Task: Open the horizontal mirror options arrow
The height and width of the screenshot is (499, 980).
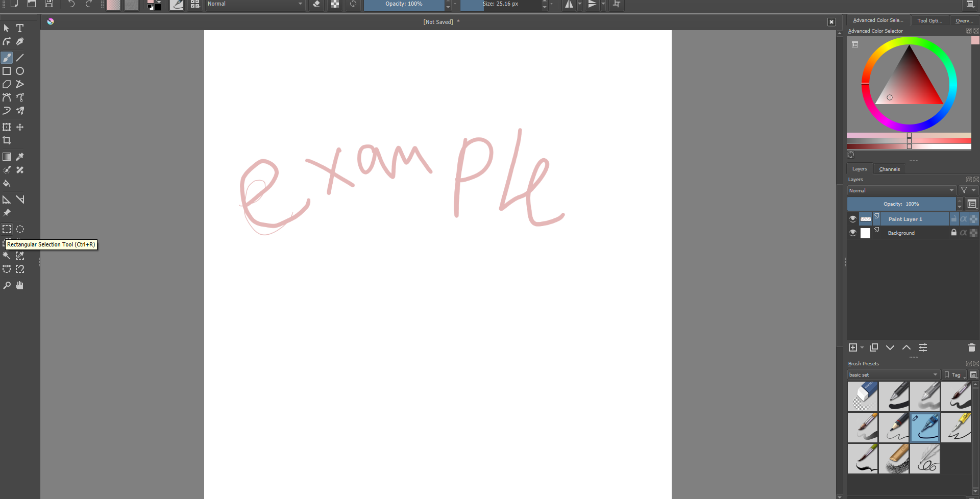Action: coord(580,4)
